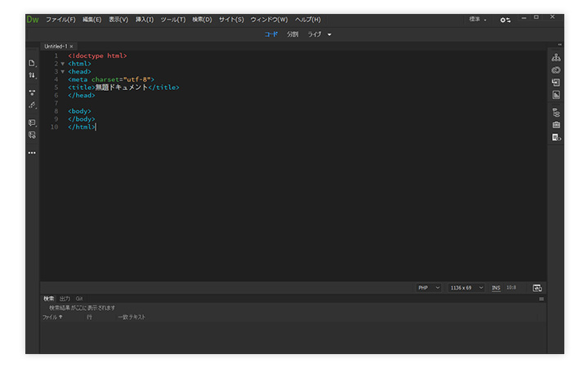
Task: Minimize the Dreamweaver window
Action: coord(523,18)
